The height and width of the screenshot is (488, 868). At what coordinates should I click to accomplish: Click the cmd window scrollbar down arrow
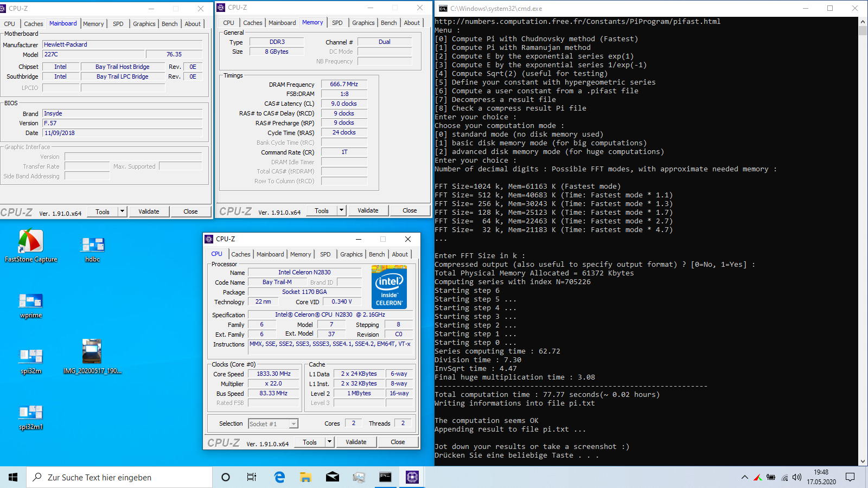863,461
